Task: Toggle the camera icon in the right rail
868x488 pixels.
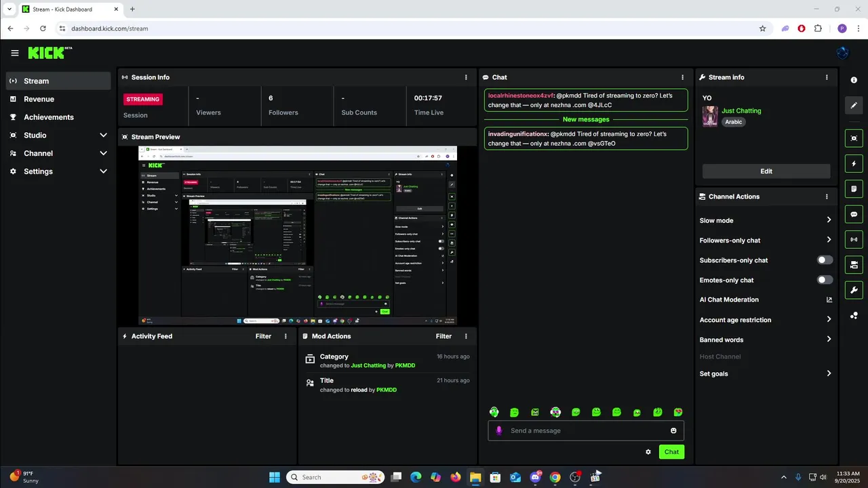Action: tap(854, 264)
